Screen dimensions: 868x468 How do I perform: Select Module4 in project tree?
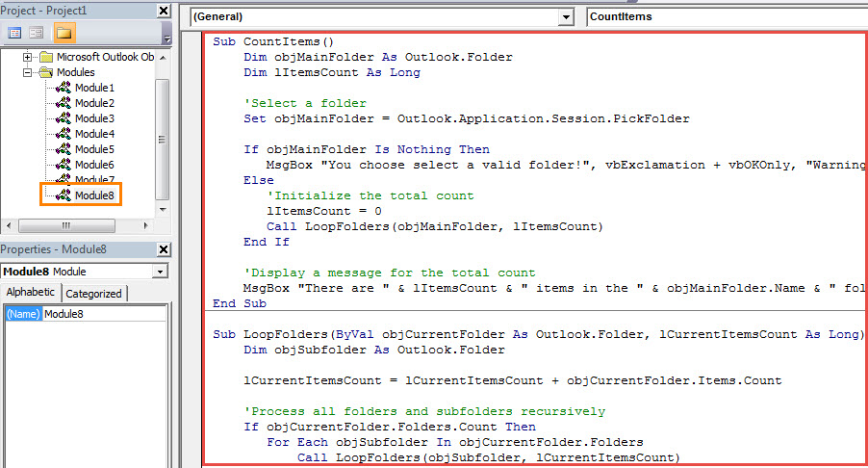pyautogui.click(x=94, y=134)
